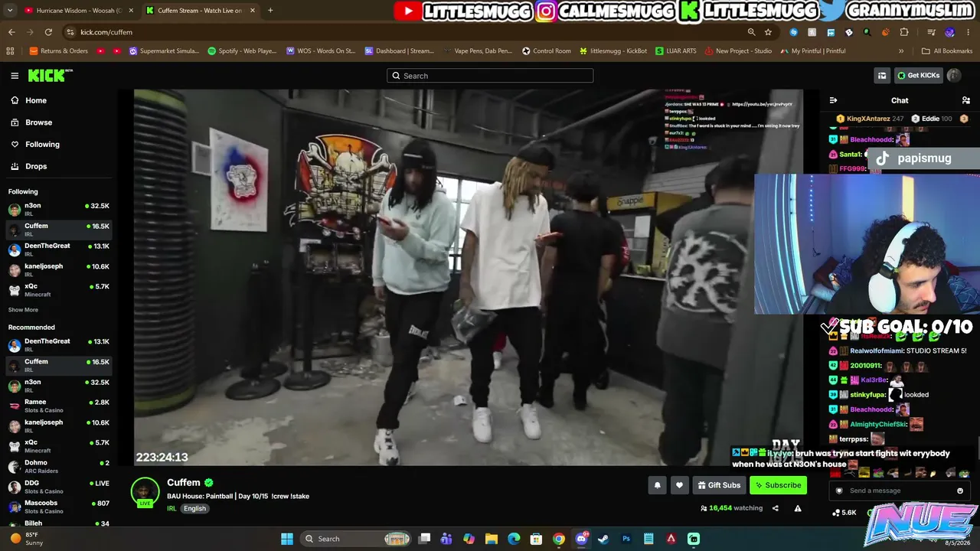Open the Control Room bookmark
The height and width of the screenshot is (551, 980).
547,51
